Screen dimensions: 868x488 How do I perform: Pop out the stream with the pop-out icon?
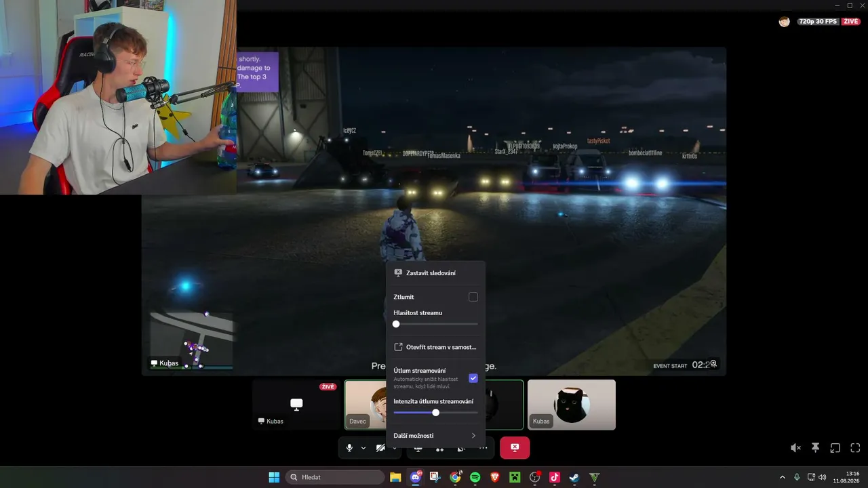point(835,448)
